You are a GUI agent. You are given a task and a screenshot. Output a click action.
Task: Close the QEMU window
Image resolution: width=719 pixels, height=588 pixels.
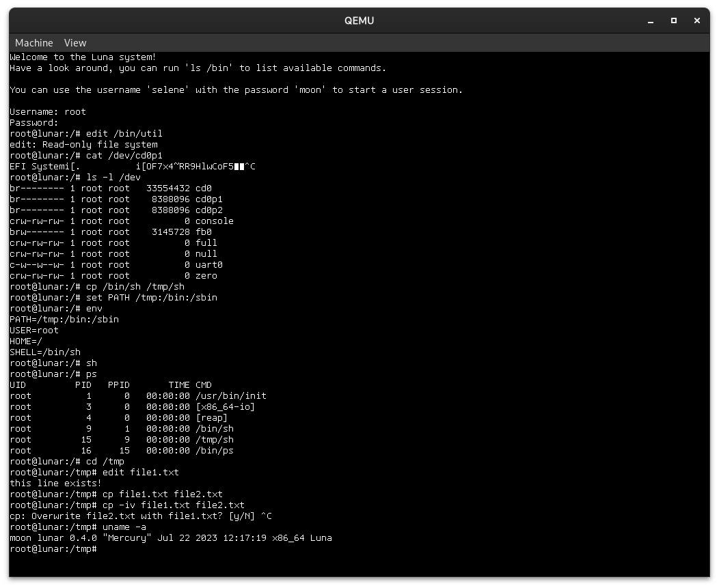pyautogui.click(x=697, y=20)
